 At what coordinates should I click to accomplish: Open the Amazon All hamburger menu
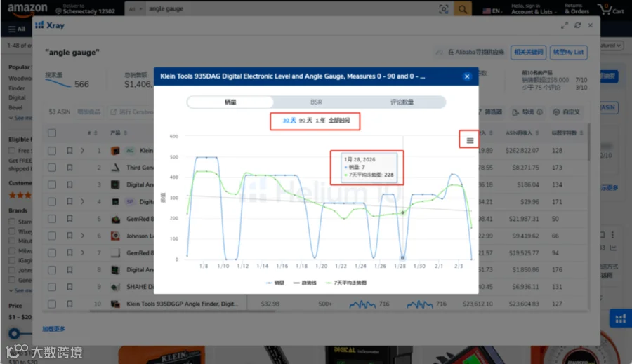[x=17, y=29]
